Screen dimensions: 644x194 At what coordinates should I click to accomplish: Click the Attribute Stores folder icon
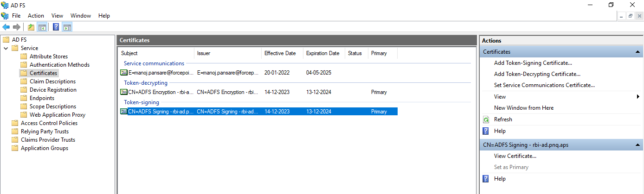(24, 56)
